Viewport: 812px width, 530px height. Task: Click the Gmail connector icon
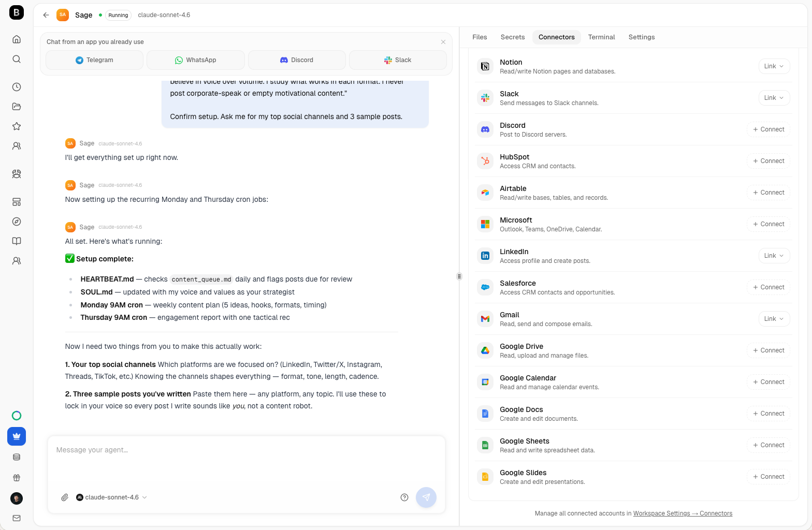tap(485, 319)
